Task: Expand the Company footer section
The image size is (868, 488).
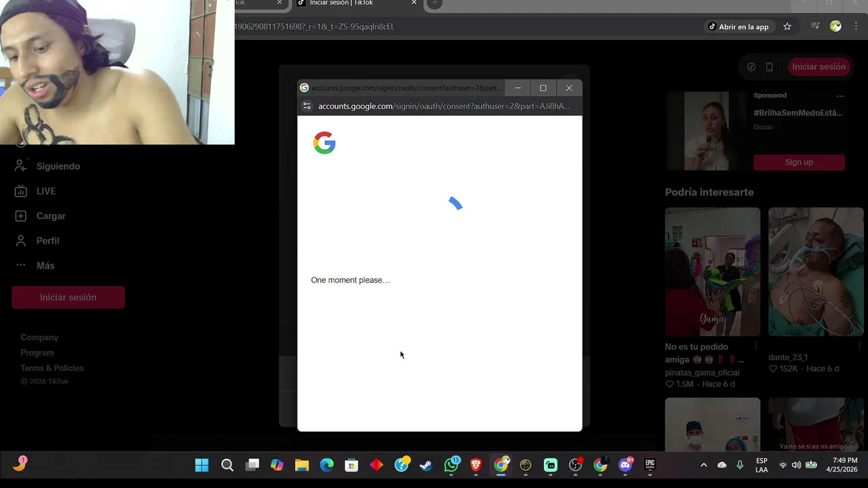Action: coord(39,338)
